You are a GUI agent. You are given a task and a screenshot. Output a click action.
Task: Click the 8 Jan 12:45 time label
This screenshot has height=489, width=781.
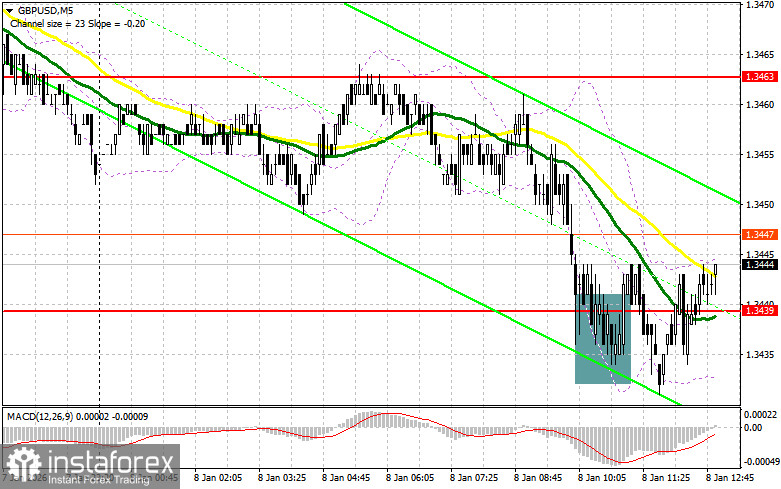(731, 478)
